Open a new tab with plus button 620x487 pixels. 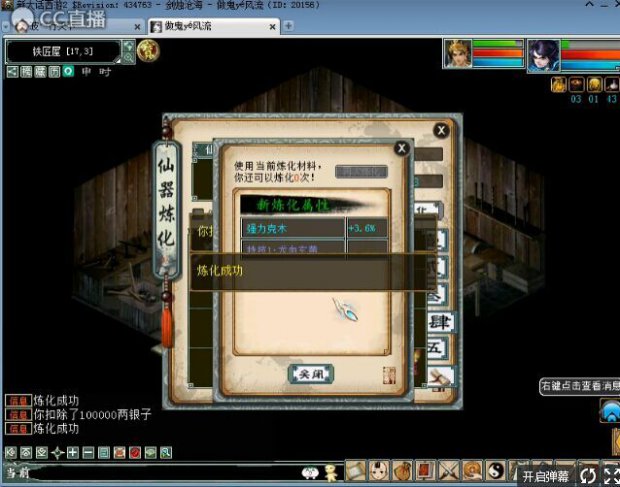tap(289, 25)
